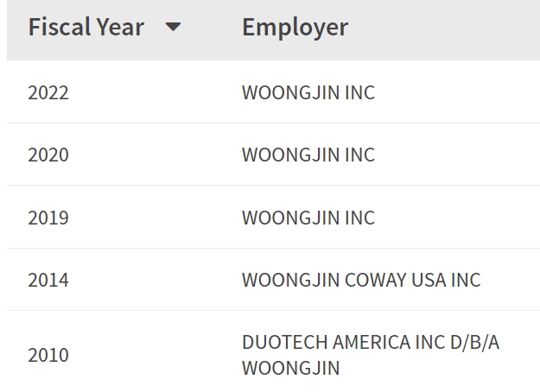The image size is (540, 392).
Task: Open WOONGJIN INC in the 2022 row
Action: pos(308,92)
